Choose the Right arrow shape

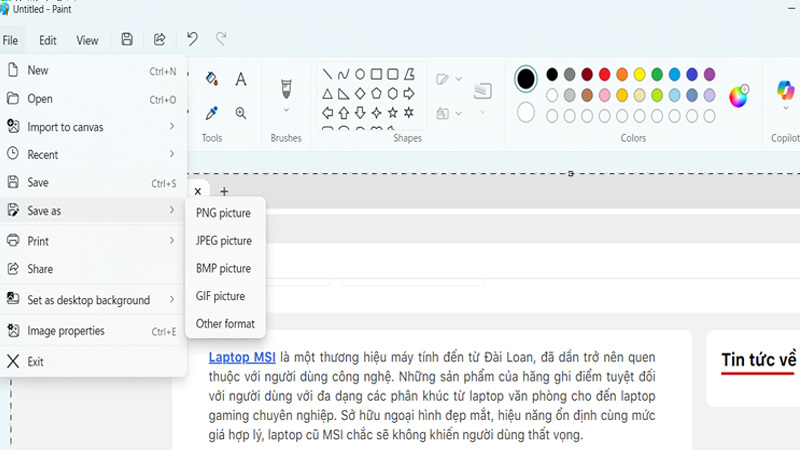(x=409, y=94)
